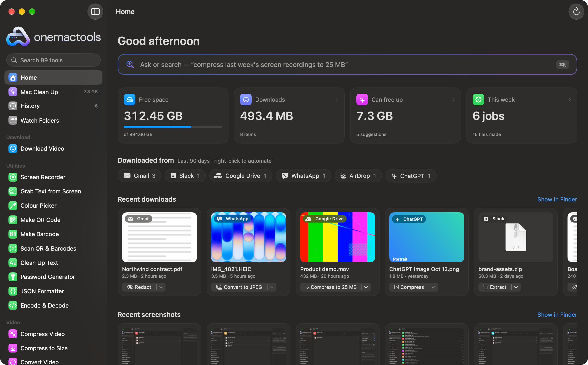Open Can free up card chevron
This screenshot has height=365, width=588.
pos(453,100)
